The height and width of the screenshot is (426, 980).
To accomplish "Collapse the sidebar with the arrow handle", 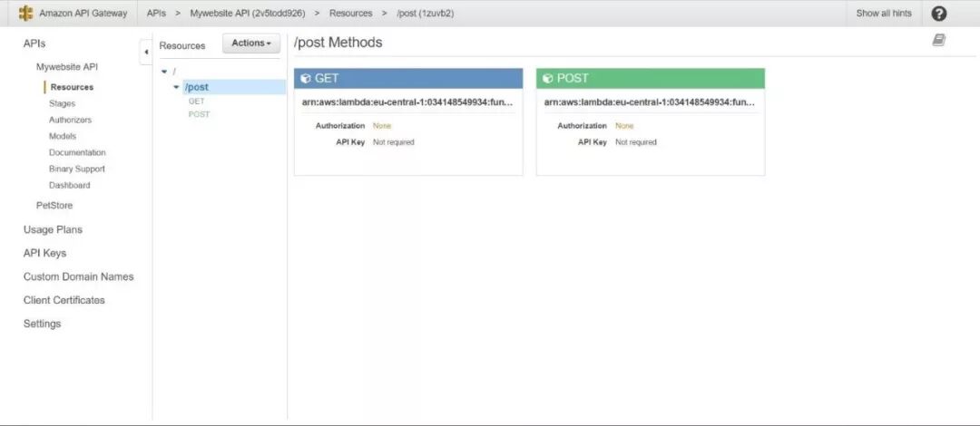I will (x=145, y=53).
